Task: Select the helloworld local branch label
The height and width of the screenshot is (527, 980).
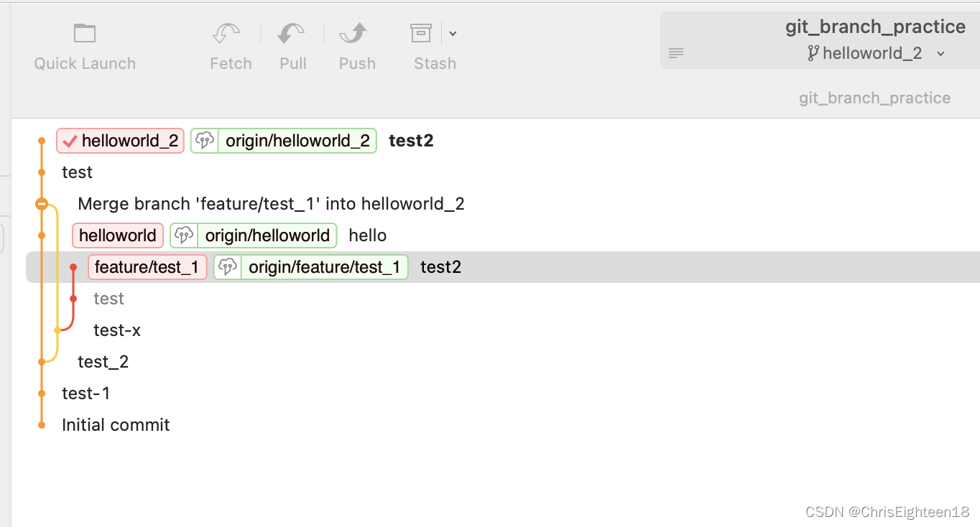Action: (118, 235)
